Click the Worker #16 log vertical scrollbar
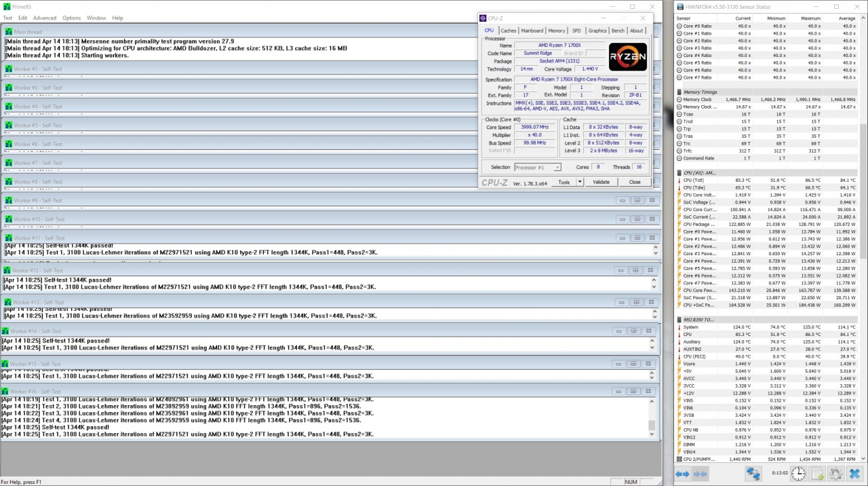The height and width of the screenshot is (486, 868). tap(652, 414)
